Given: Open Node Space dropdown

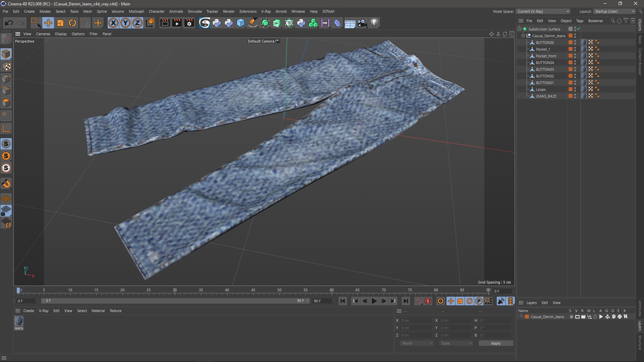Looking at the screenshot, I should pos(543,11).
